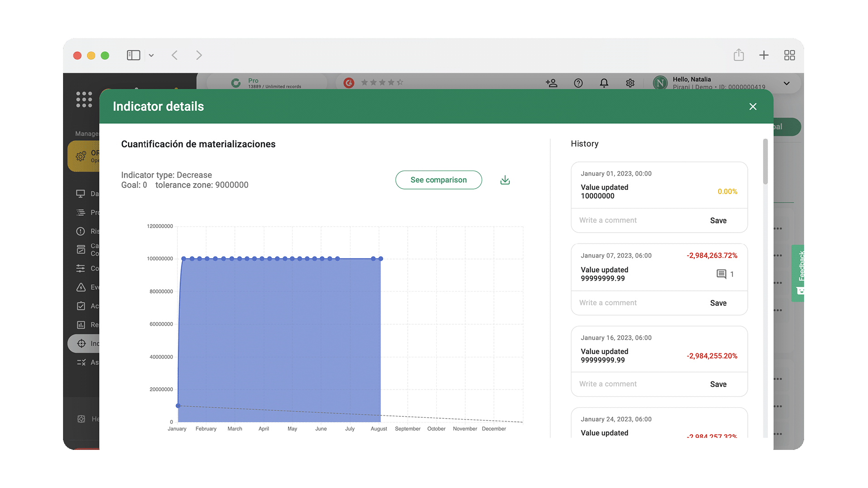This screenshot has height=488, width=868.
Task: Save comment on January 16 entry
Action: click(x=718, y=384)
